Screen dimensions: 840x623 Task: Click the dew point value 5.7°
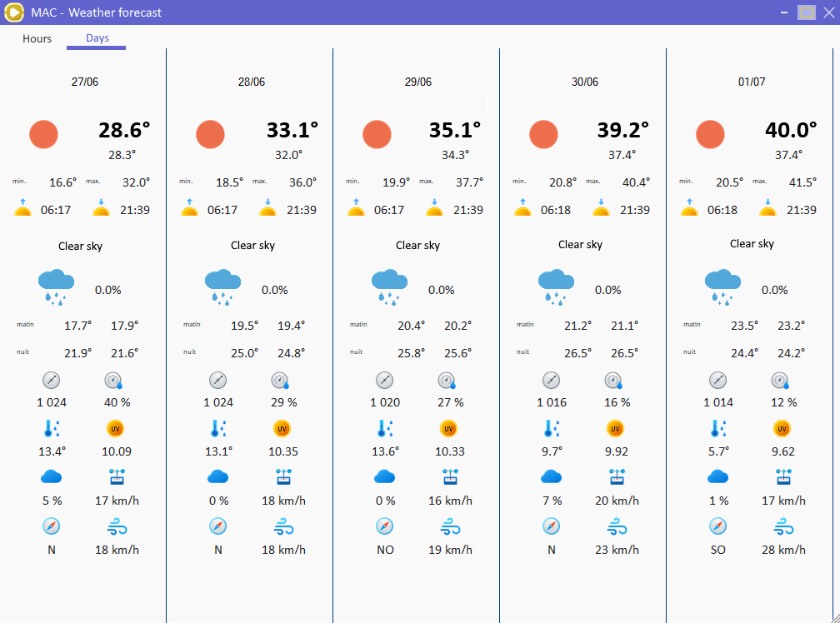tap(718, 451)
